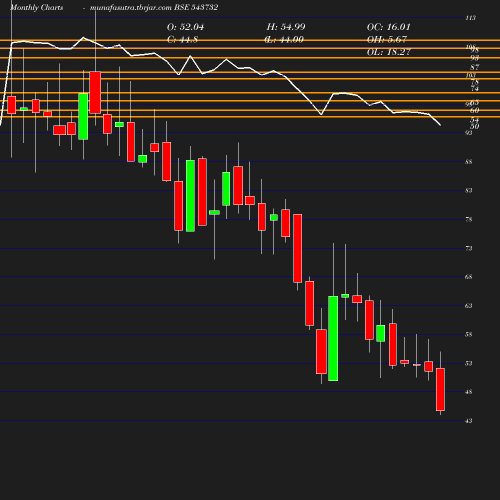Click the 113 price axis label
This screenshot has width=500, height=500.
(470, 18)
